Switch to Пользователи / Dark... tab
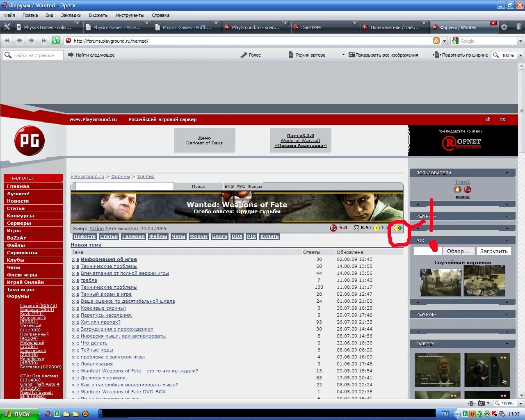This screenshot has width=525, height=420. pyautogui.click(x=394, y=27)
